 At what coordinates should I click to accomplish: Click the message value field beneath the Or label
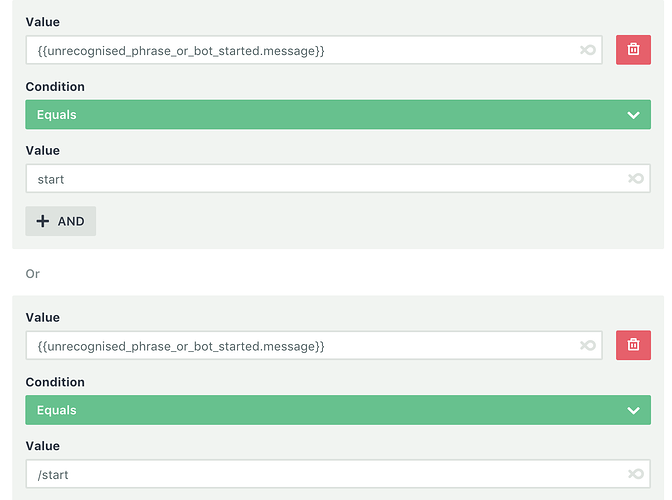pos(314,345)
